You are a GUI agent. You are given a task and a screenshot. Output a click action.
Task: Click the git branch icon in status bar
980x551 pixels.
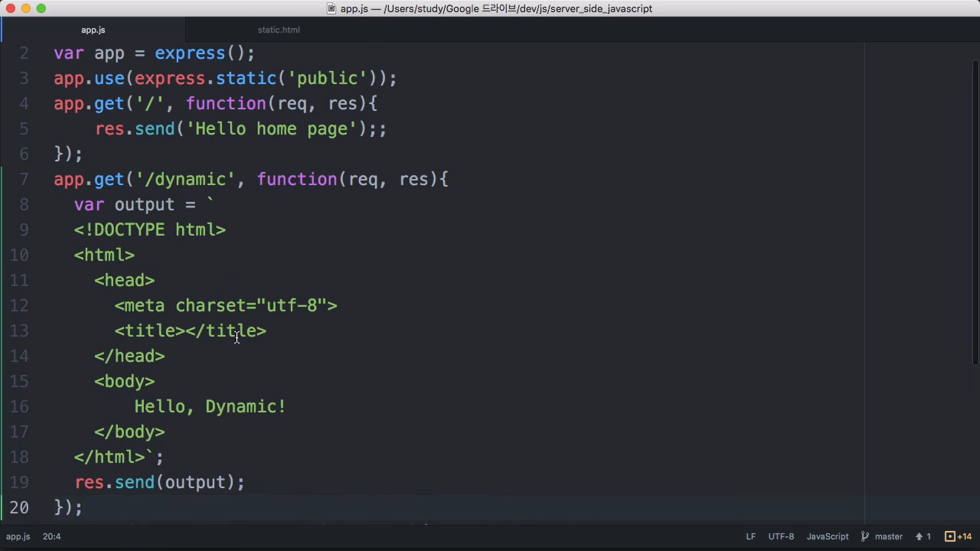click(x=865, y=536)
